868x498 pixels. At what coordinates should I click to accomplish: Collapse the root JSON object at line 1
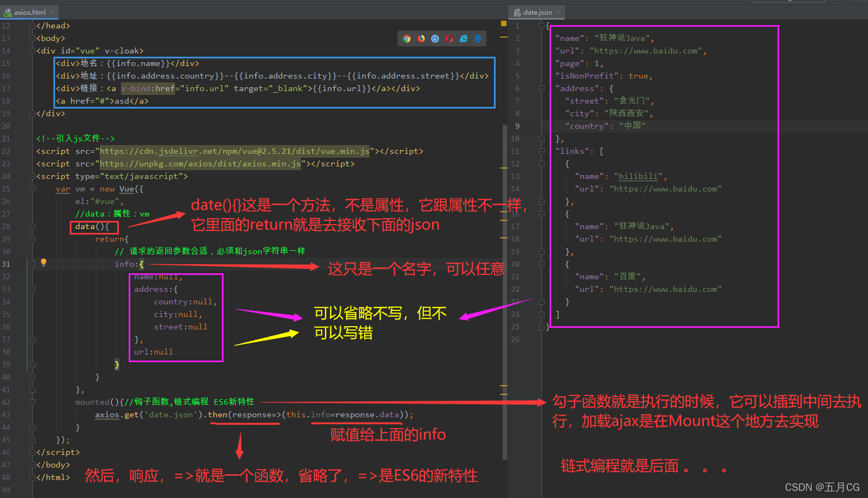(x=541, y=26)
